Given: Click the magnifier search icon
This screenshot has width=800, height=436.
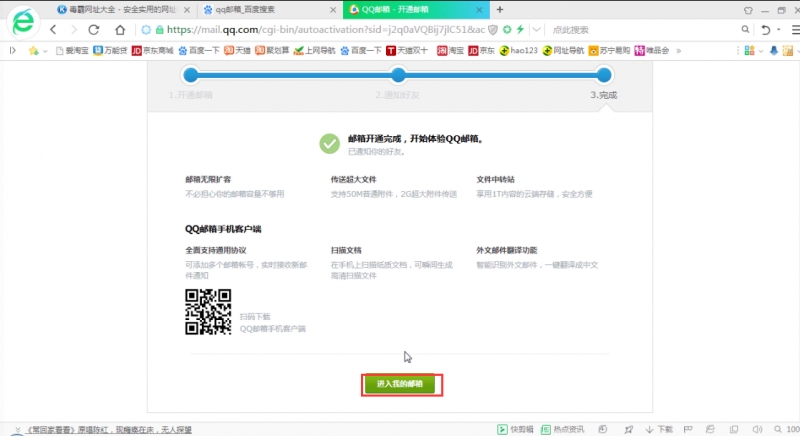Looking at the screenshot, I should point(745,30).
